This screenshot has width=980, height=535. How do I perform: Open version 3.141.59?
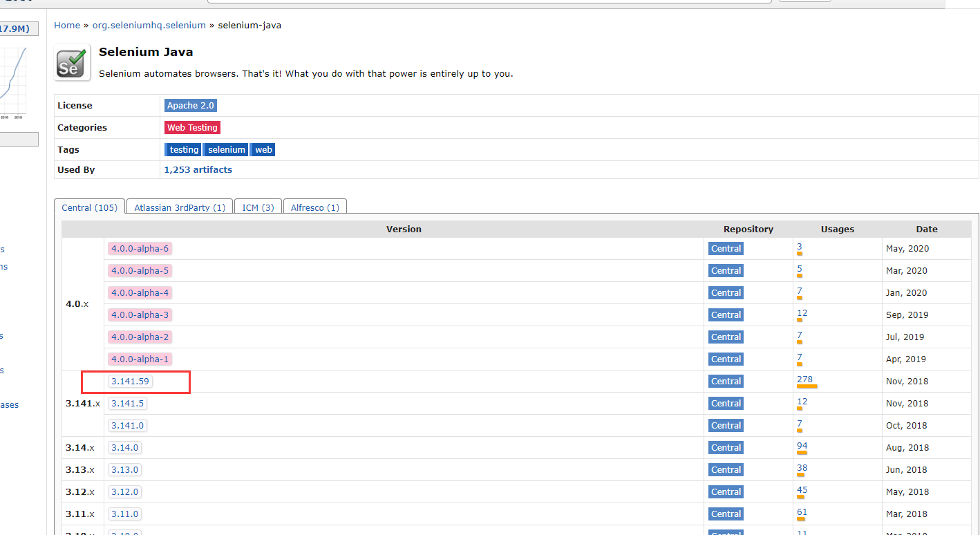(x=130, y=382)
